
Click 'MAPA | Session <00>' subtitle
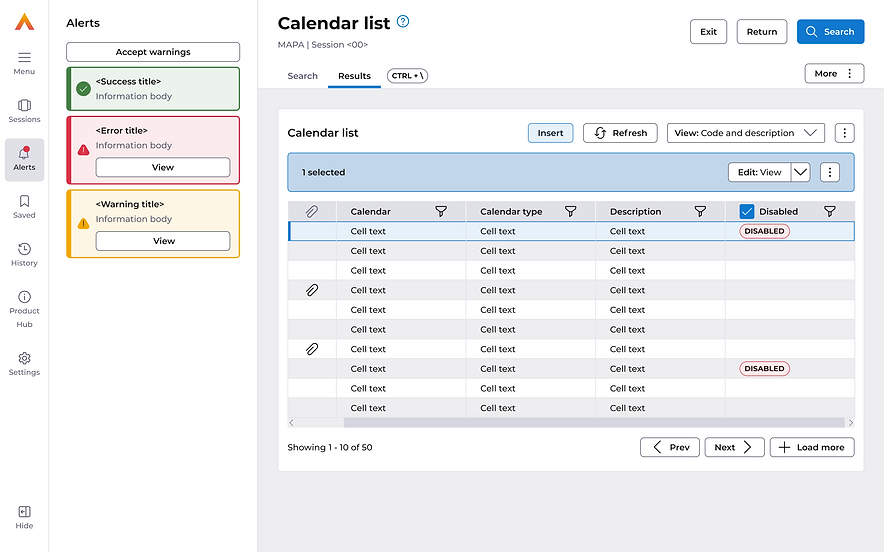click(322, 45)
